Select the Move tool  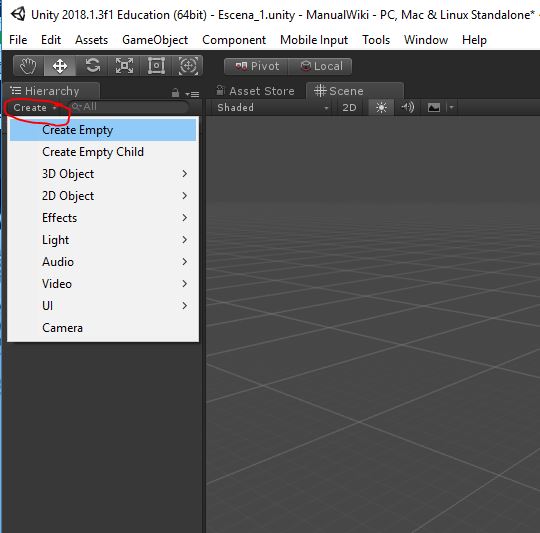60,66
